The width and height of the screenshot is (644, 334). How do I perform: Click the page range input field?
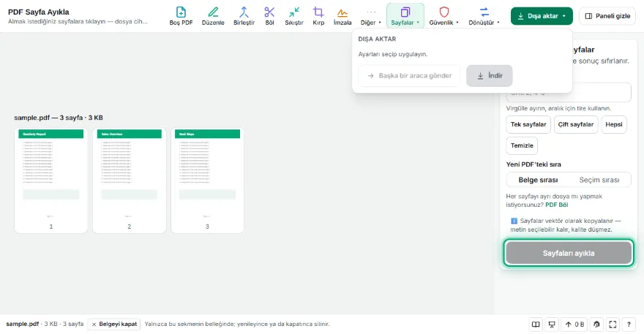click(569, 93)
